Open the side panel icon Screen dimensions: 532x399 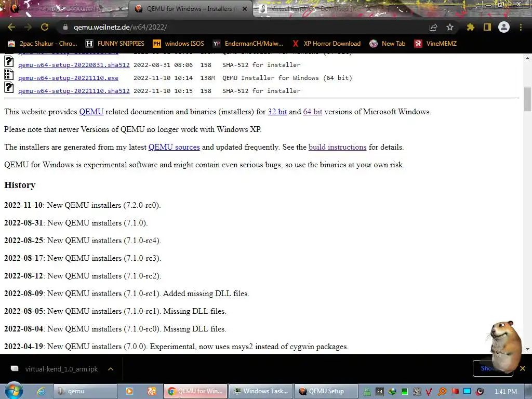point(487,27)
